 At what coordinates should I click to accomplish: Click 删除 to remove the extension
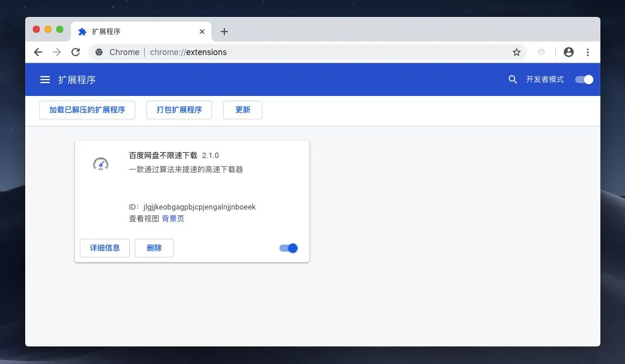click(x=154, y=248)
